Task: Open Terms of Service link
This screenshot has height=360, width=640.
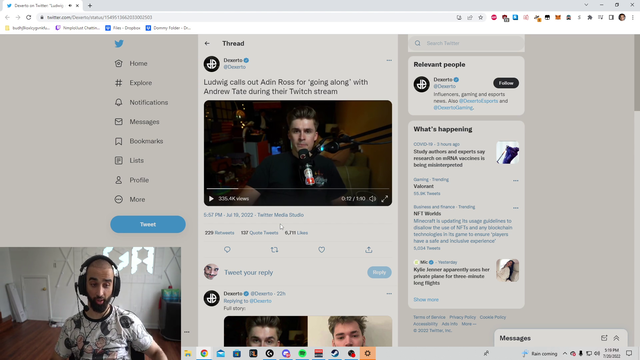Action: tap(429, 317)
